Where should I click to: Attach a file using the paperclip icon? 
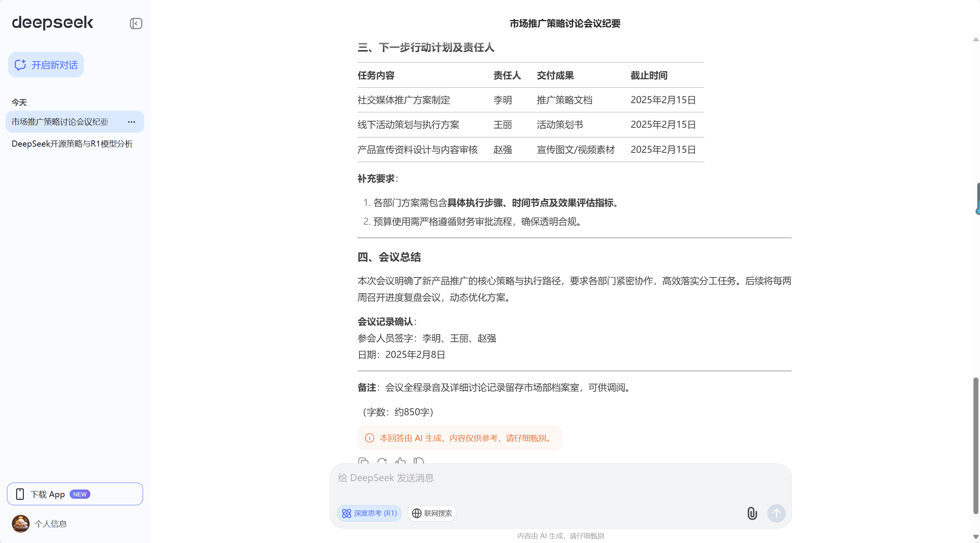pos(752,513)
